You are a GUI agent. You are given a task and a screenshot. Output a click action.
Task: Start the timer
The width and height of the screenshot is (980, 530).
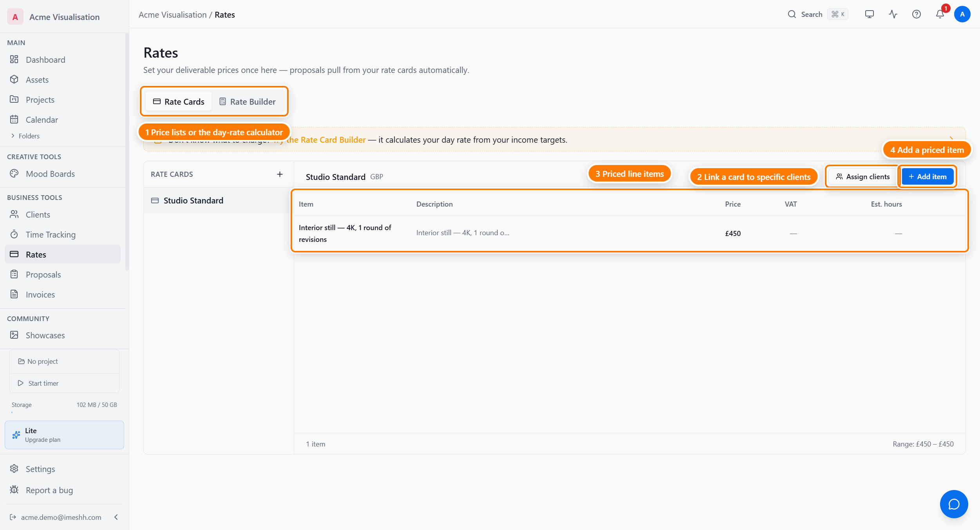click(x=65, y=383)
